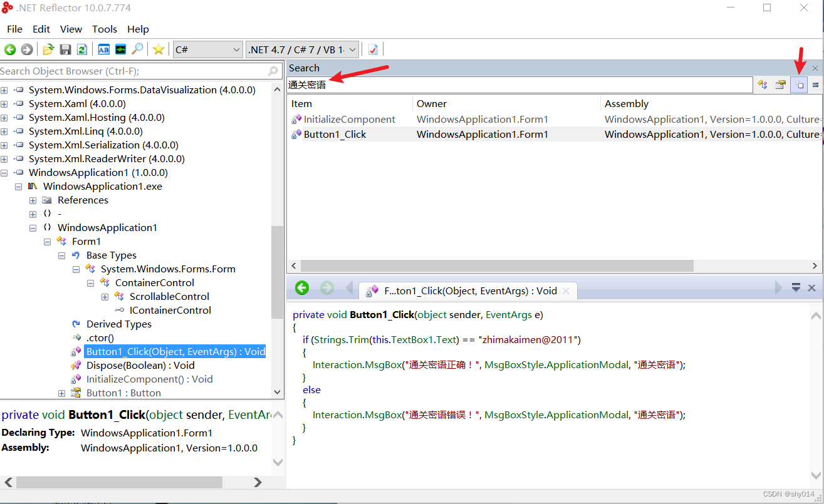Expand the ScrollableControl node
The image size is (824, 504).
(x=105, y=297)
